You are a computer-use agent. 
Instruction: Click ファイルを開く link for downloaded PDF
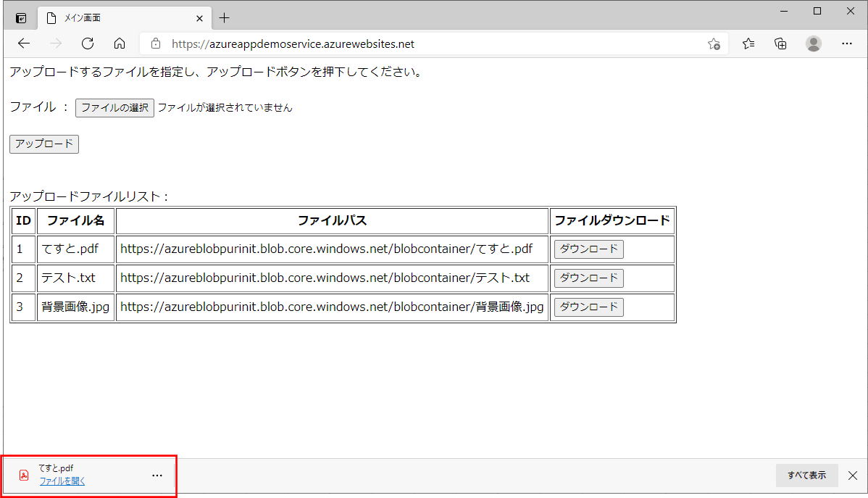[x=62, y=481]
